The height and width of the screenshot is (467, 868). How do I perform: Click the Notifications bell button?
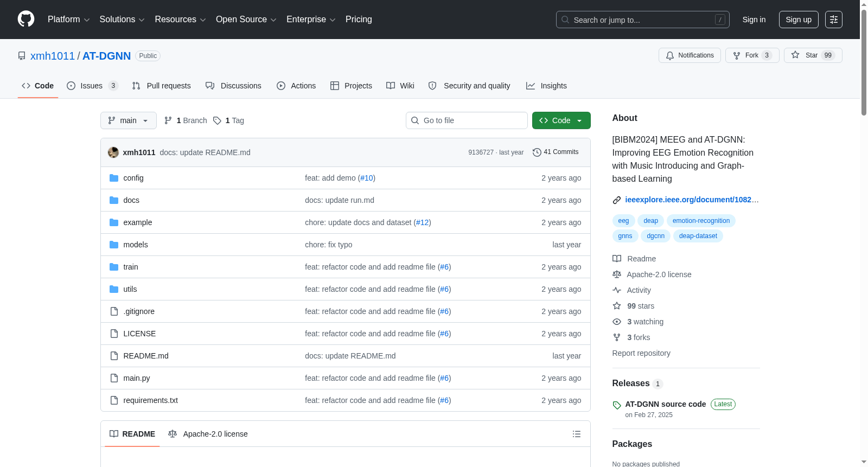pyautogui.click(x=690, y=55)
